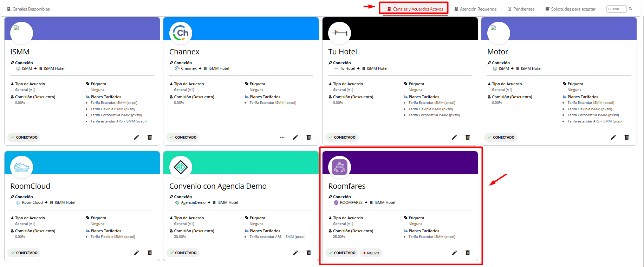This screenshot has height=267, width=644.
Task: Click 25.00% commission on Roomfares card
Action: pos(339,237)
